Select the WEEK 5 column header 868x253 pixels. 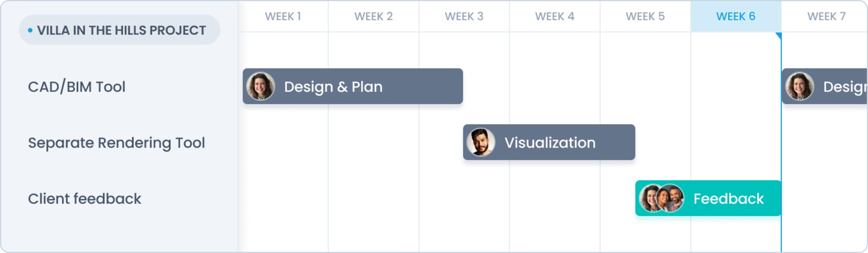pos(645,16)
